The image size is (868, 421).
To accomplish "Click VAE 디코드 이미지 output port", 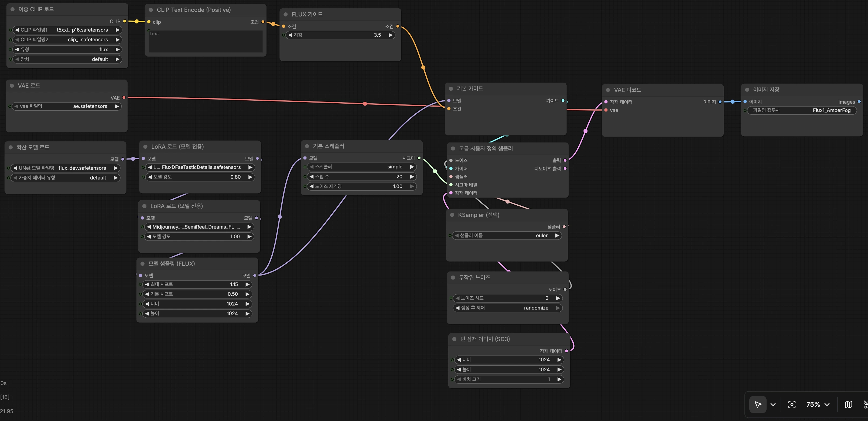I will click(720, 102).
